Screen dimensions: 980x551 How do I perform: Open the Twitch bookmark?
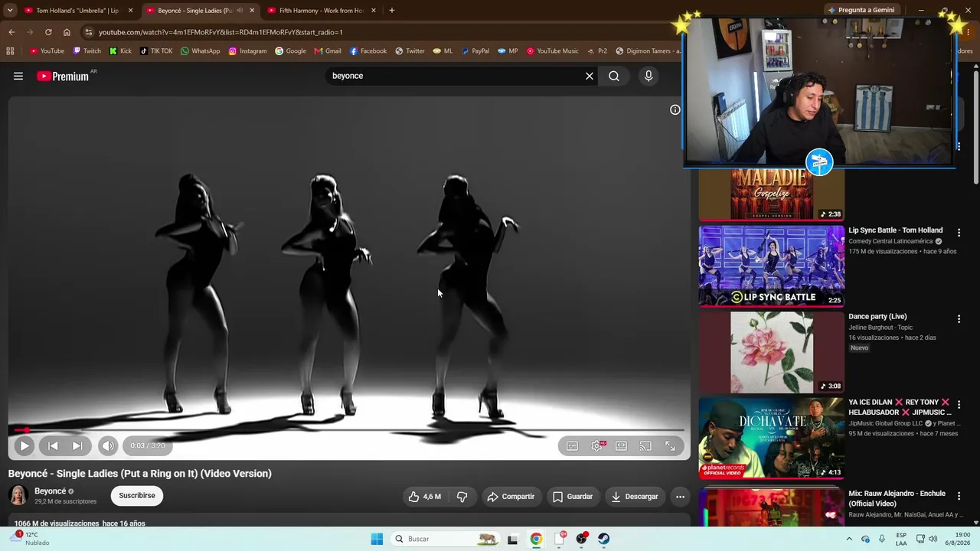[x=87, y=51]
